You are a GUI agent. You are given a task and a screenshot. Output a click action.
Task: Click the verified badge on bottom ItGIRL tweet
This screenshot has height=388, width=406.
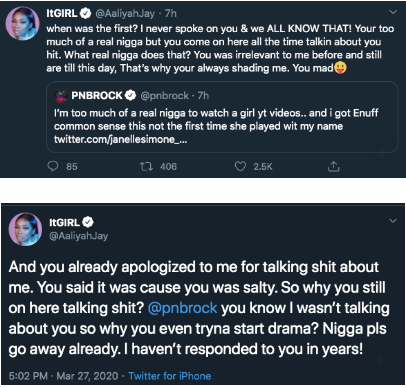88,222
